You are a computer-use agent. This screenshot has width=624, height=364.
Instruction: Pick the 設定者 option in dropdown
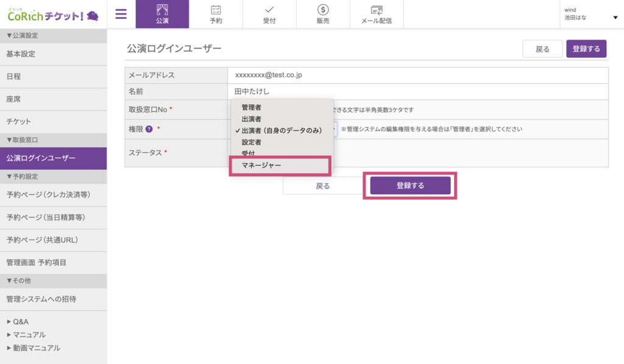252,142
